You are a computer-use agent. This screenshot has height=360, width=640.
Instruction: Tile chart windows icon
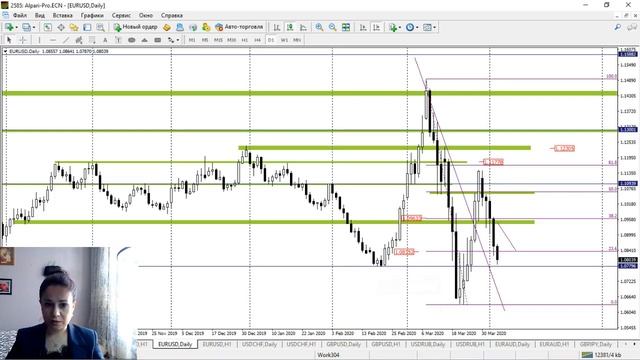(346, 27)
